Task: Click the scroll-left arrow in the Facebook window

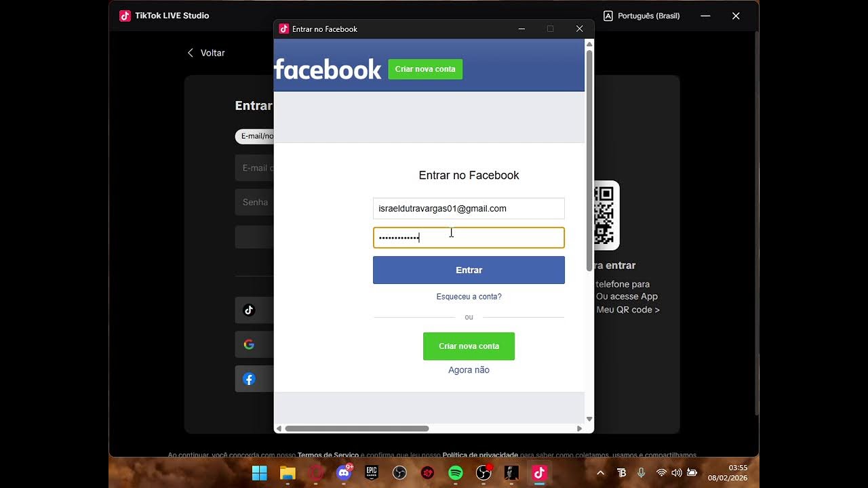Action: click(x=279, y=428)
